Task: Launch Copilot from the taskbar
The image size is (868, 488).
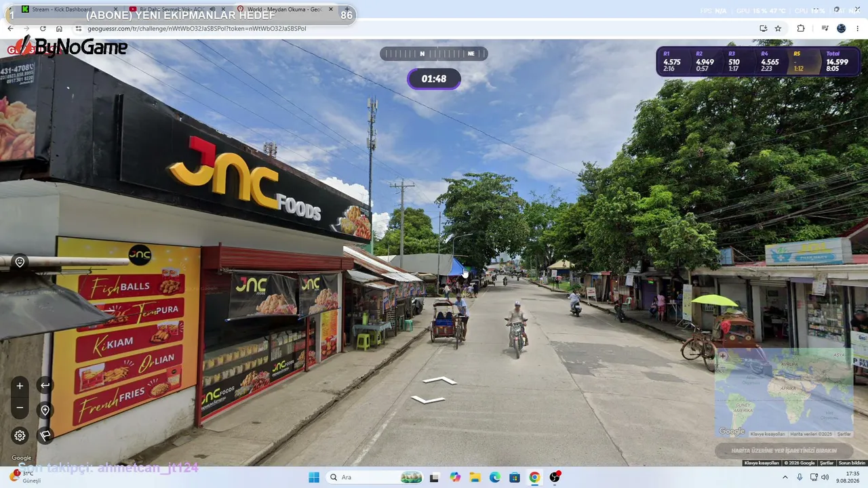Action: pyautogui.click(x=455, y=477)
